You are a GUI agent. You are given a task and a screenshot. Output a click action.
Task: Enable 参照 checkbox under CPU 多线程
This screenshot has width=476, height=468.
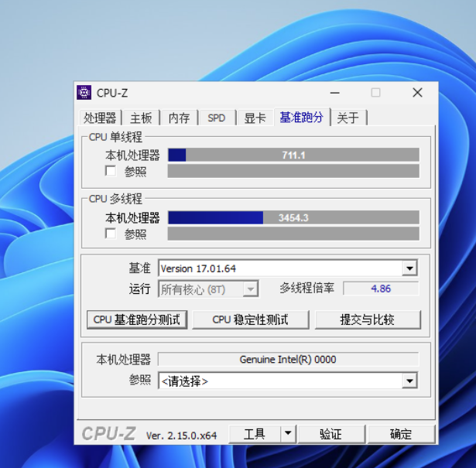pos(111,234)
